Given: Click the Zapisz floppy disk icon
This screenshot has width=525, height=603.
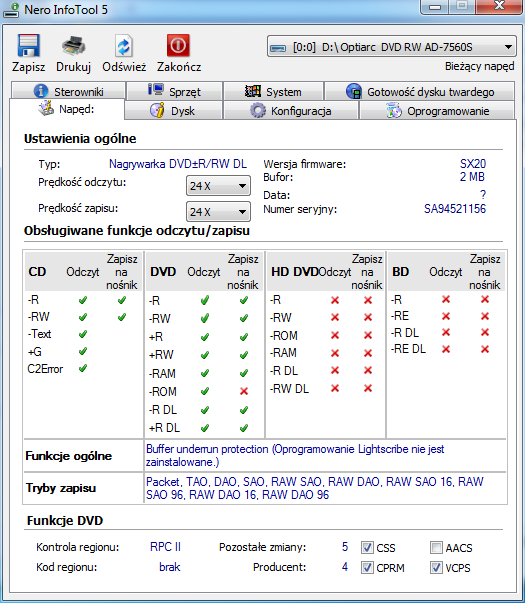Looking at the screenshot, I should coord(28,45).
